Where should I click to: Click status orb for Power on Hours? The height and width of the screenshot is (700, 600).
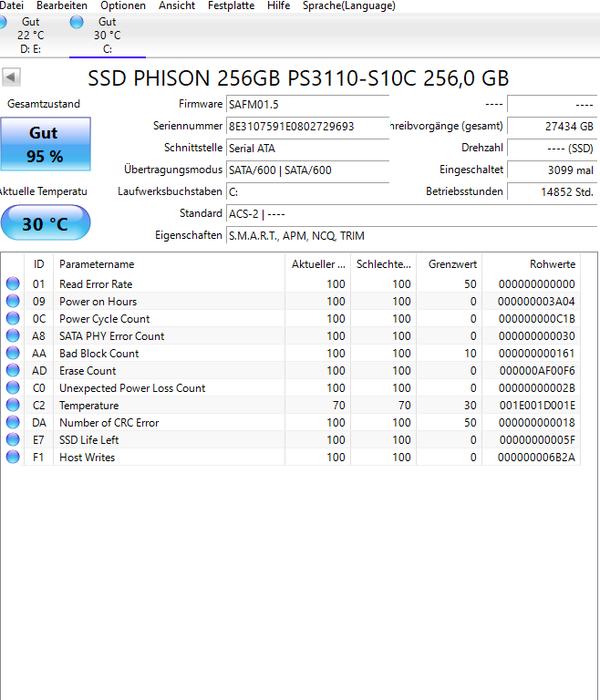point(13,301)
